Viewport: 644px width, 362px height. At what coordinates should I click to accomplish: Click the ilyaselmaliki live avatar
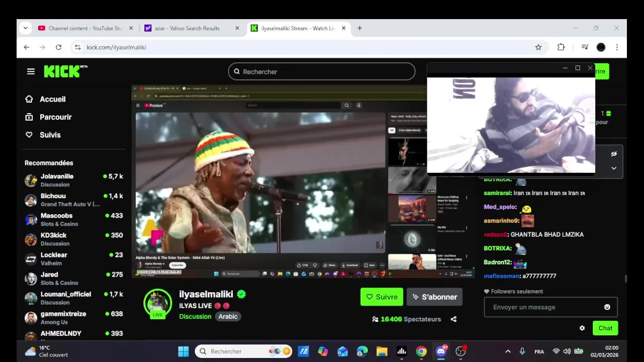(x=158, y=303)
